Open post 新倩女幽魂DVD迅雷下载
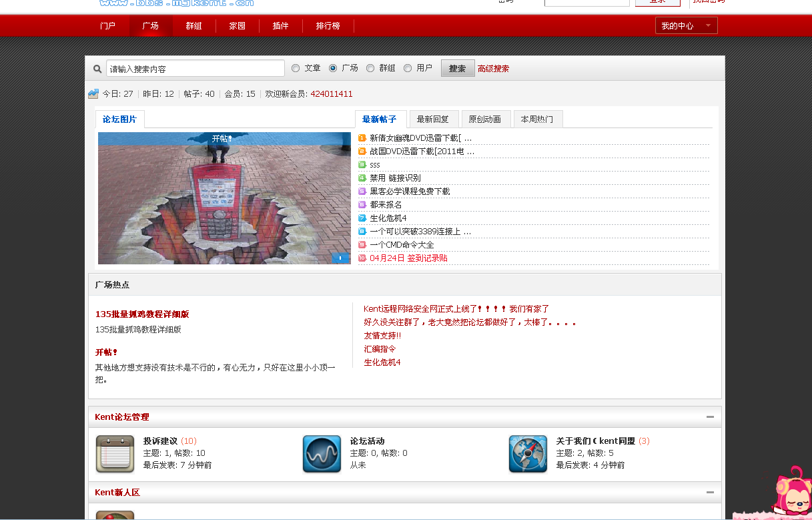The image size is (812, 520). (420, 138)
